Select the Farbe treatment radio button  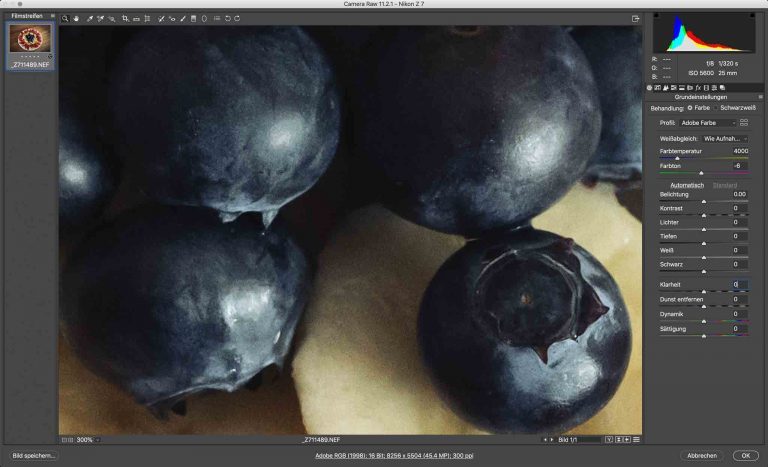click(690, 108)
